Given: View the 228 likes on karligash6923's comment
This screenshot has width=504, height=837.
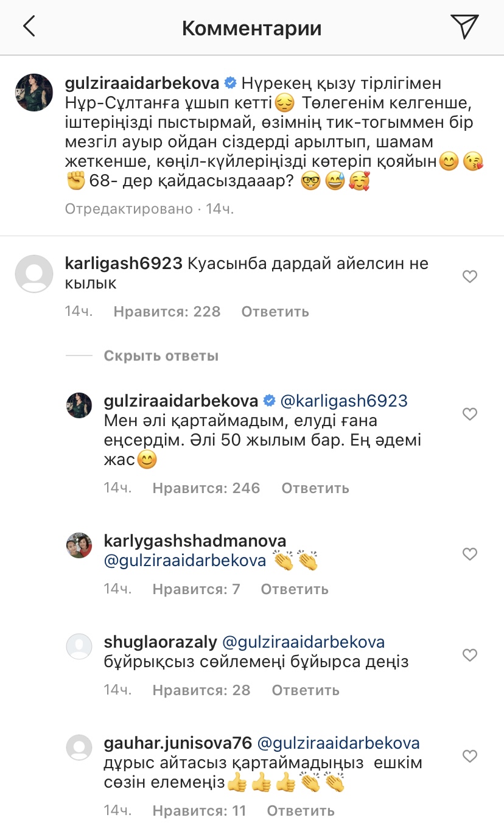Looking at the screenshot, I should pyautogui.click(x=167, y=312).
